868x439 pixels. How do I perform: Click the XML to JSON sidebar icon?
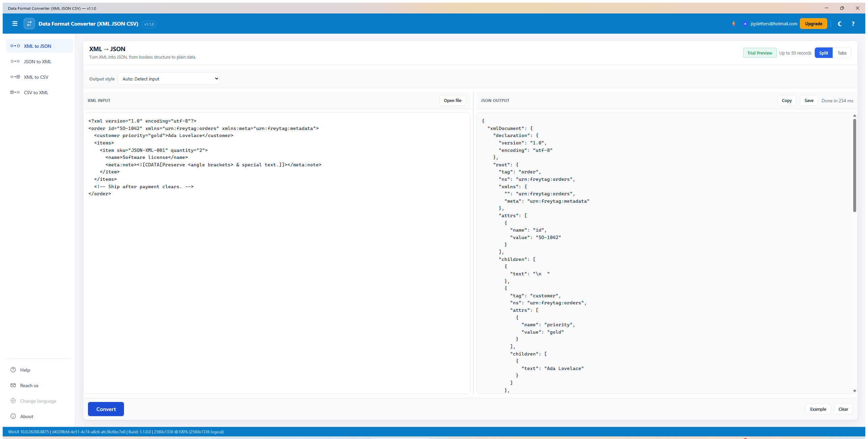coord(15,46)
